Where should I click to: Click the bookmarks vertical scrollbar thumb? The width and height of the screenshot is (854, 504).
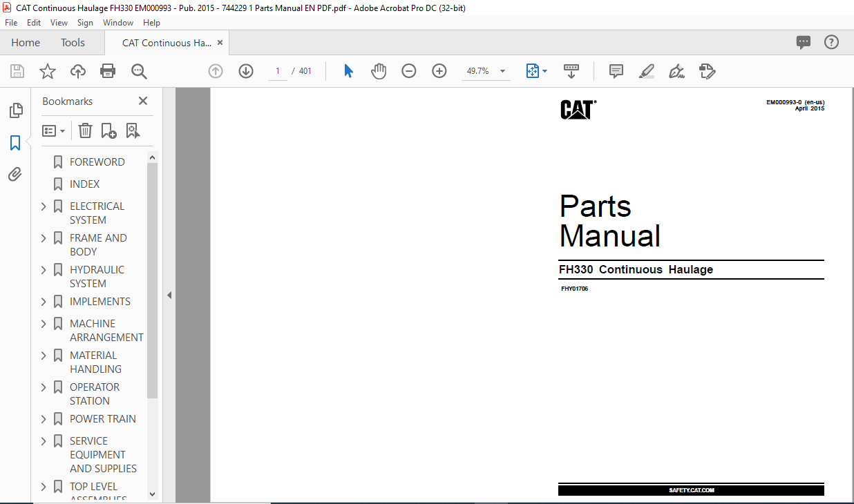tap(153, 281)
